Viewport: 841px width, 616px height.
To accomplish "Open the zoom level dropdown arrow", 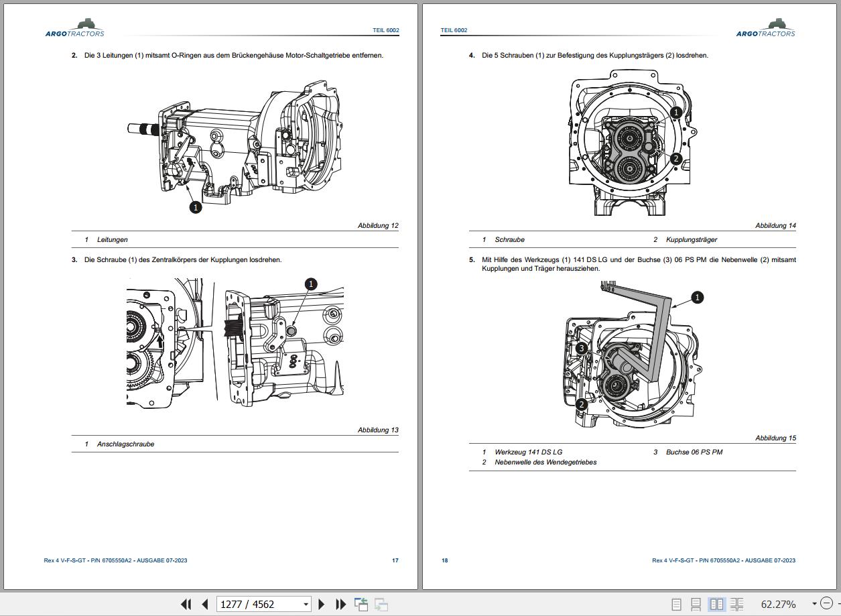I will pos(814,604).
